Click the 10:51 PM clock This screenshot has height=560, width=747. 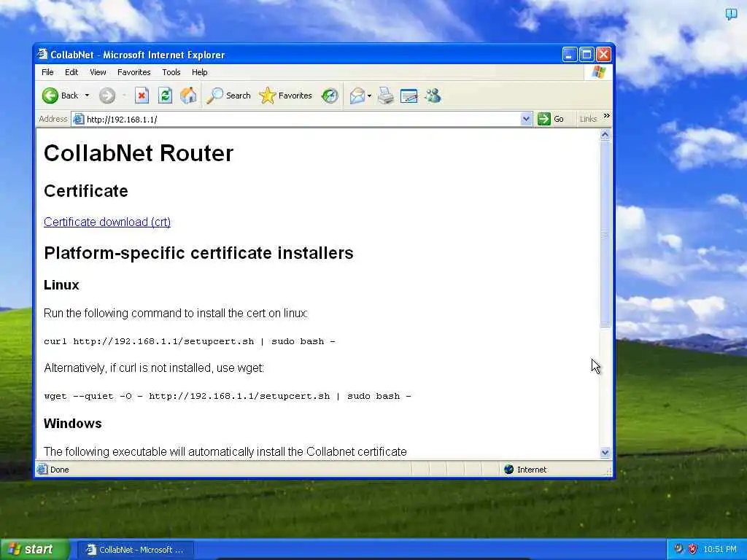[720, 550]
